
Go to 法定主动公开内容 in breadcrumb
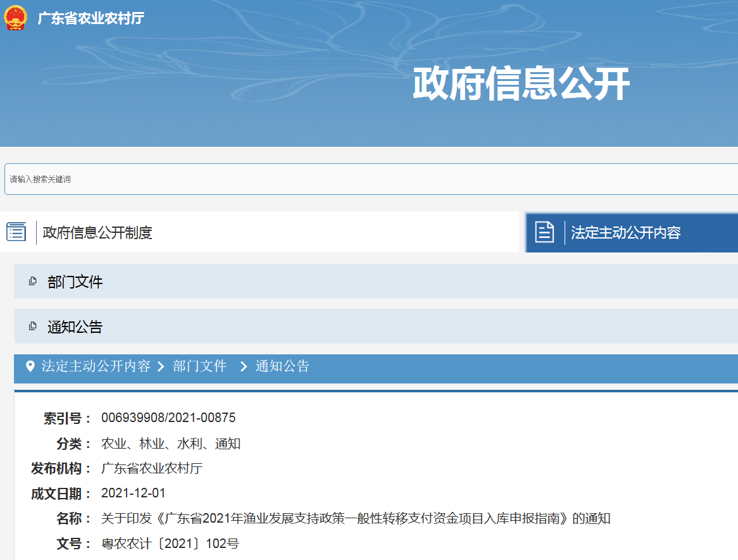[x=96, y=366]
